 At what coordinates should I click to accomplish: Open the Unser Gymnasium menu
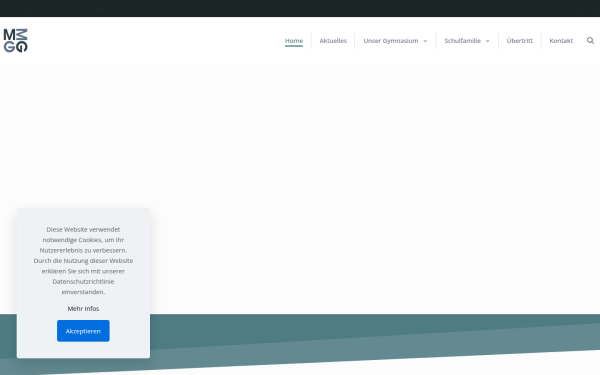pyautogui.click(x=391, y=41)
